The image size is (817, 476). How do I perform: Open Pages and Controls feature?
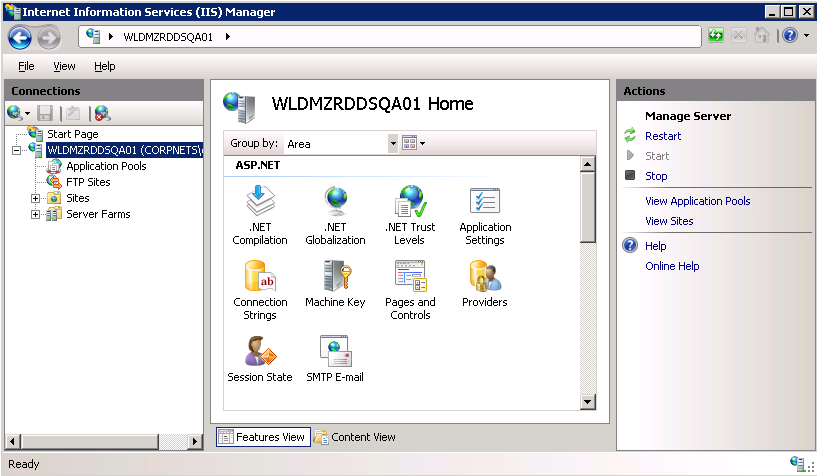coord(410,290)
